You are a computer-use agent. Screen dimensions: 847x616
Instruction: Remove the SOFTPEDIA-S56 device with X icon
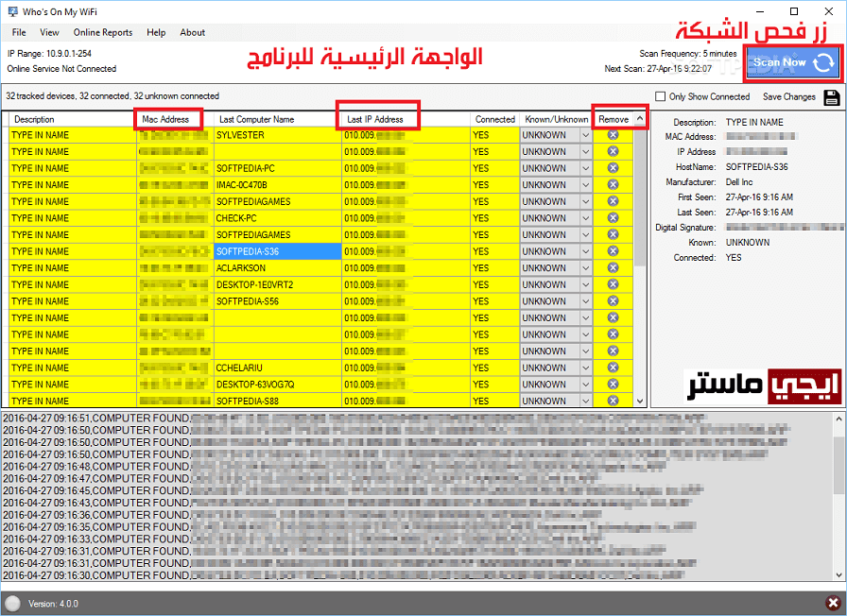click(613, 301)
